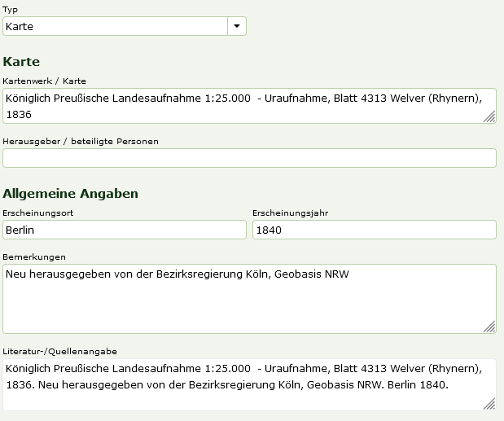Image resolution: width=504 pixels, height=421 pixels.
Task: Click into the Literatur-/Quellenangabe text area
Action: (249, 385)
